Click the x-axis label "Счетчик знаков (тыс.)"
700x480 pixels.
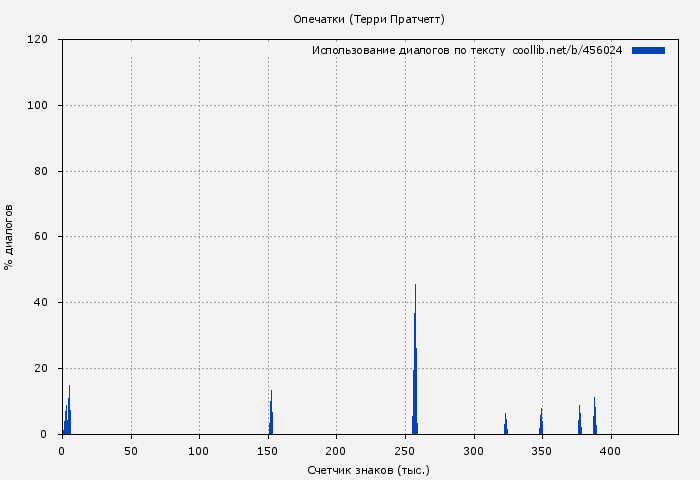click(x=369, y=469)
